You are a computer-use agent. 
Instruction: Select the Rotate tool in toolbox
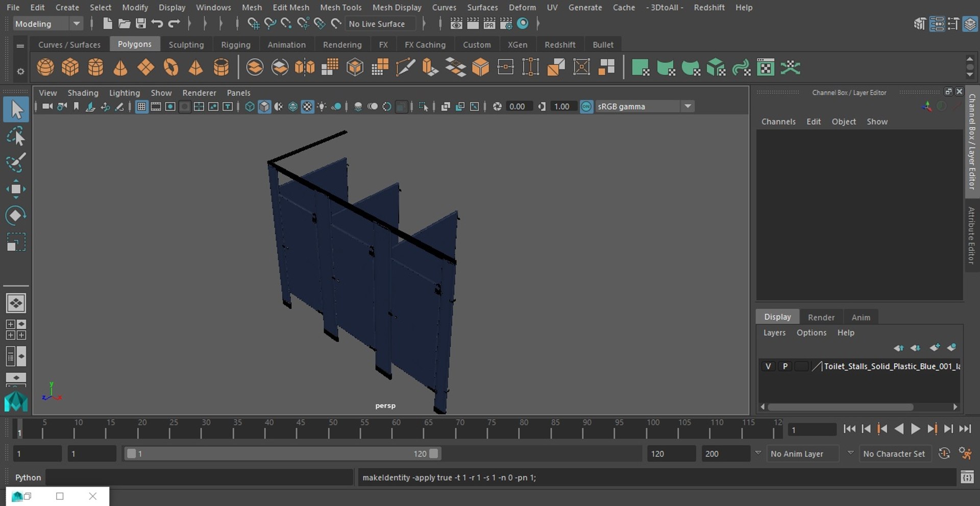(16, 215)
